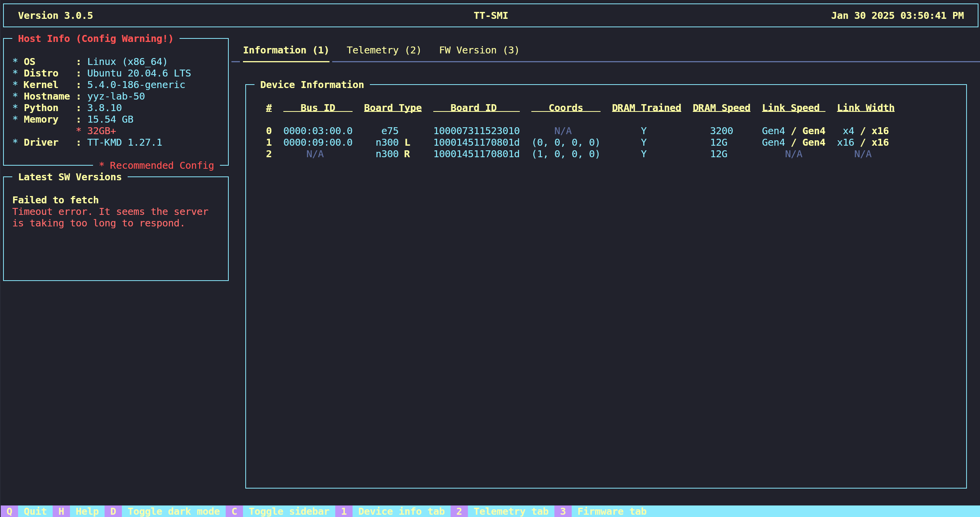
Task: Click the H key badge in footer
Action: 61,511
